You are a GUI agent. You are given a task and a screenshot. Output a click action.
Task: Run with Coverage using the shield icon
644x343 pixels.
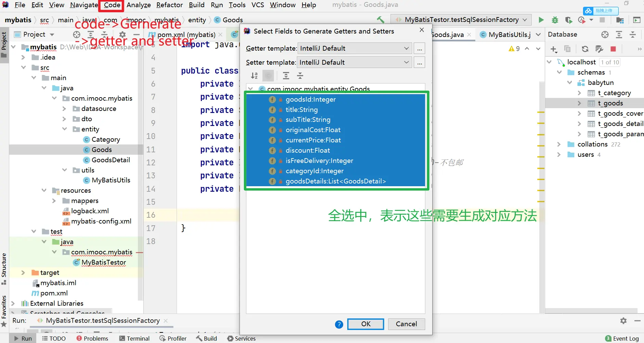568,20
